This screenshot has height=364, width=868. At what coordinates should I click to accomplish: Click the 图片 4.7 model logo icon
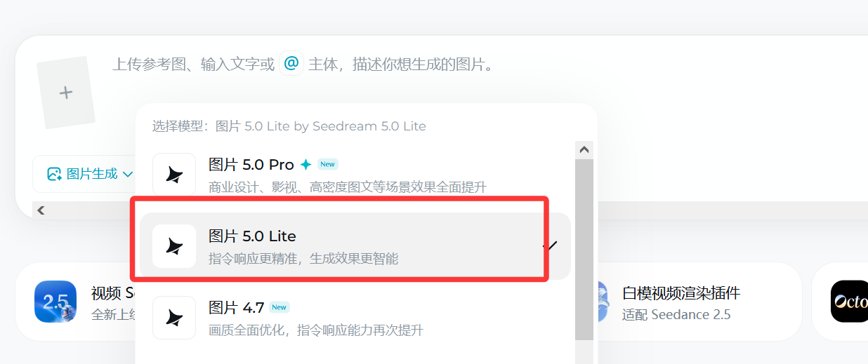pos(174,318)
